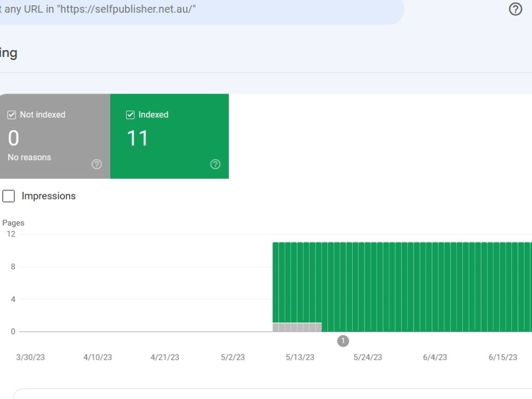Click the not indexed count 0
The height and width of the screenshot is (399, 532).
(14, 138)
